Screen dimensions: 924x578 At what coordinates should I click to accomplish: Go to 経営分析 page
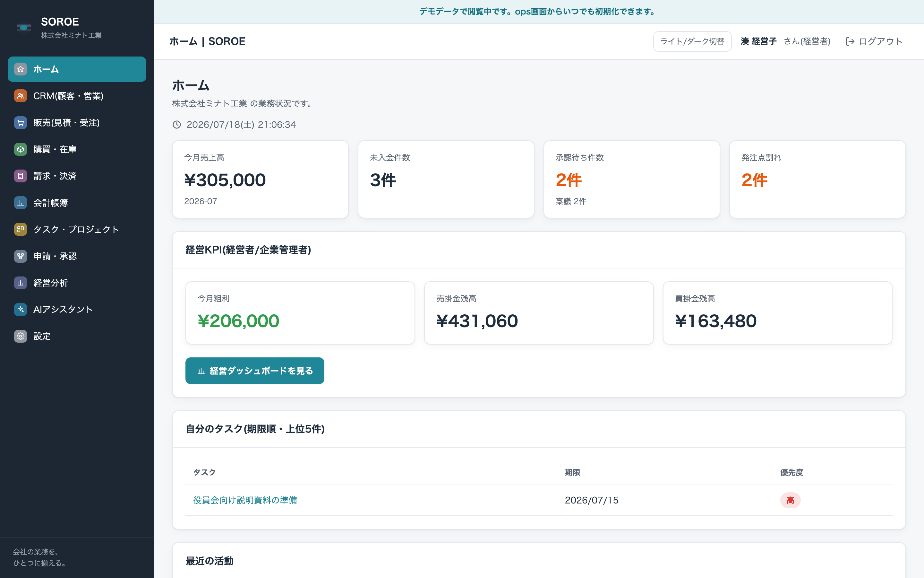(77, 283)
